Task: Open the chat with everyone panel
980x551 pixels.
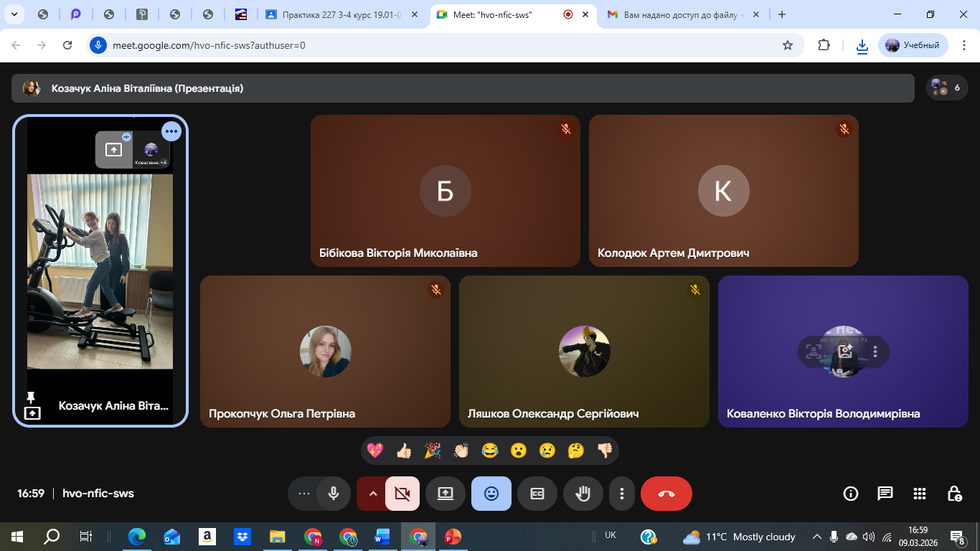Action: point(885,494)
